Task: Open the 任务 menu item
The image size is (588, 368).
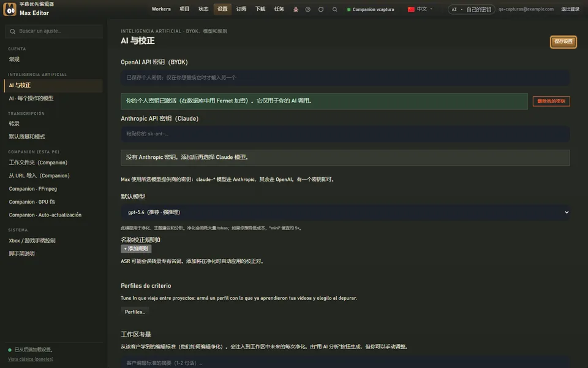Action: point(279,9)
